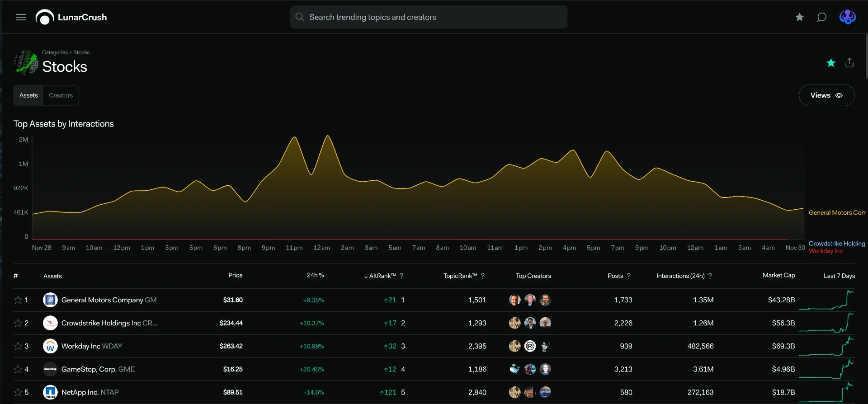Click the TopicRank help question mark
Image resolution: width=868 pixels, height=404 pixels.
483,276
